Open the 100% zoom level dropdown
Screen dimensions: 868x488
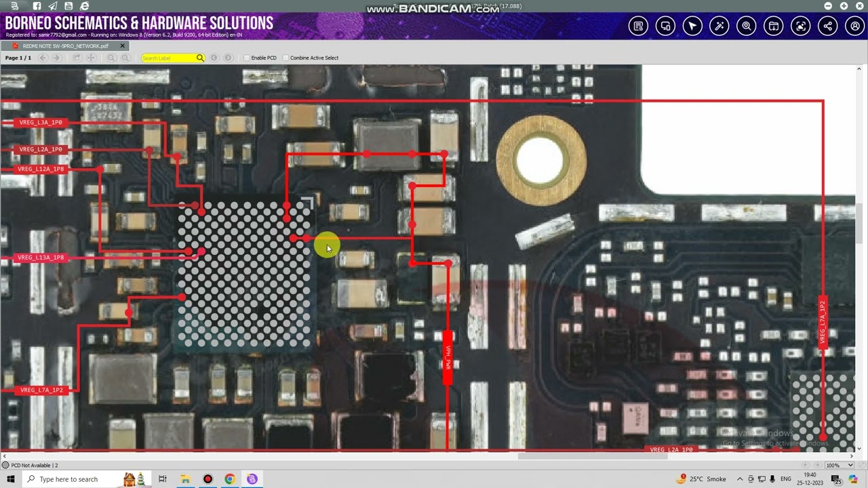point(840,465)
